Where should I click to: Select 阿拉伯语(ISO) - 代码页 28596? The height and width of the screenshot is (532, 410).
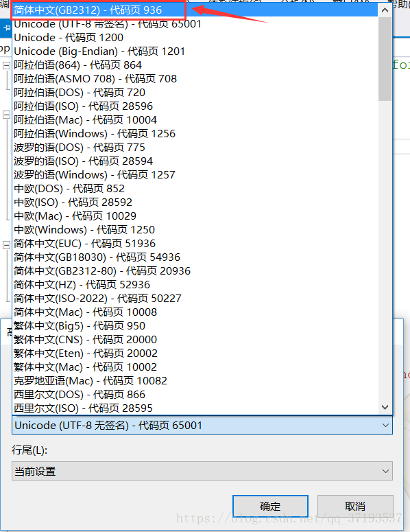pos(195,106)
